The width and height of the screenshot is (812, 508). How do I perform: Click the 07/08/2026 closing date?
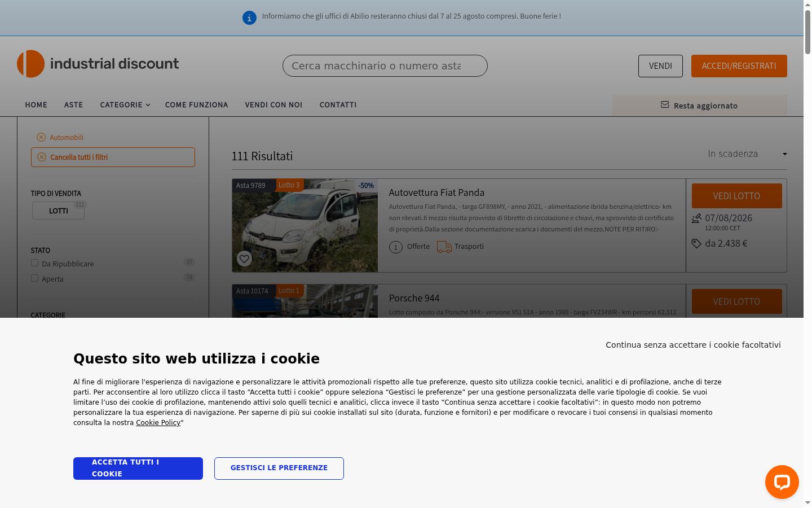click(x=729, y=218)
